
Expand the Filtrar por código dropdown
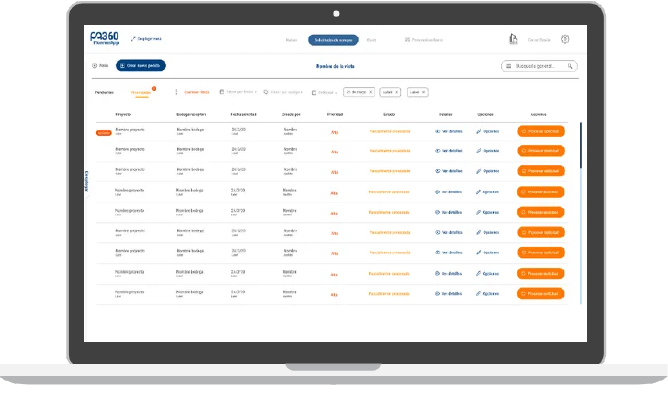coord(283,92)
